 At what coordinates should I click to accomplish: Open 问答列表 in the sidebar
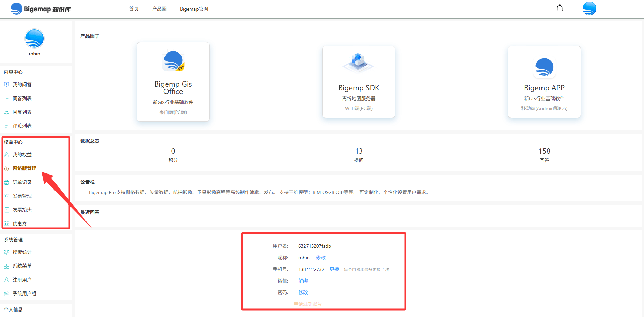point(22,99)
